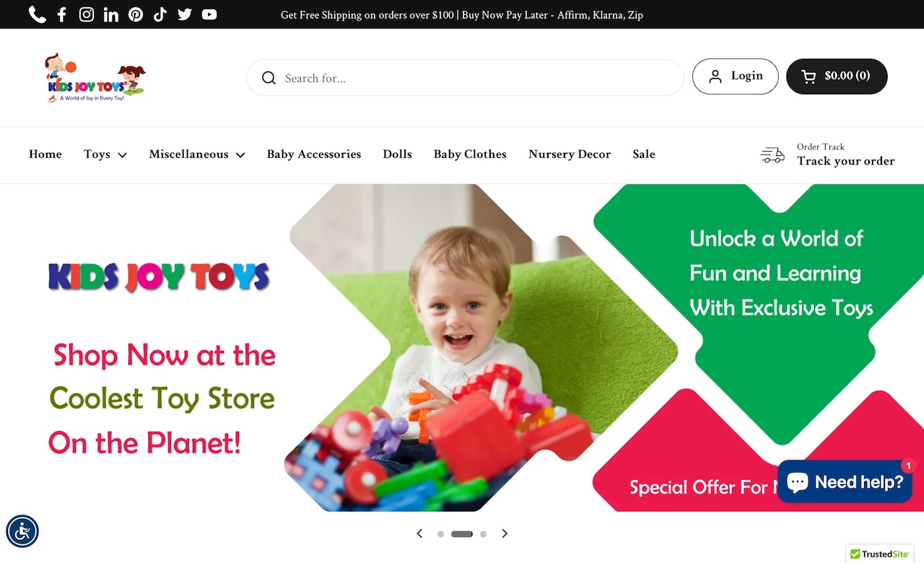924x563 pixels.
Task: Open the Baby Accessories menu item
Action: (314, 154)
